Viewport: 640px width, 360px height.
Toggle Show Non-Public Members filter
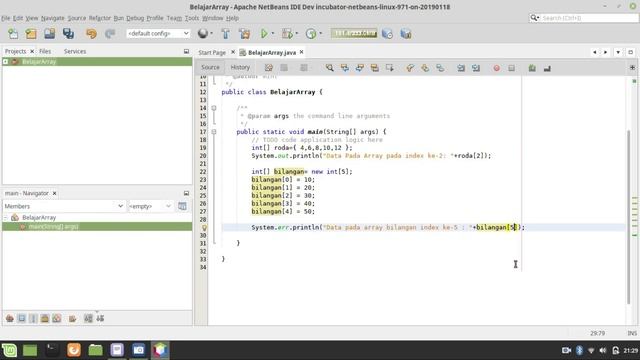(x=45, y=318)
